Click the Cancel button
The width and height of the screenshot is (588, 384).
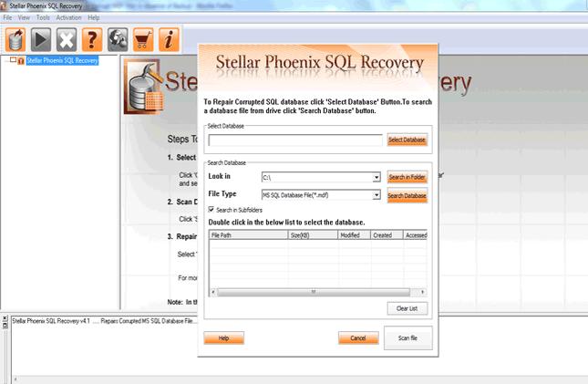pyautogui.click(x=358, y=337)
